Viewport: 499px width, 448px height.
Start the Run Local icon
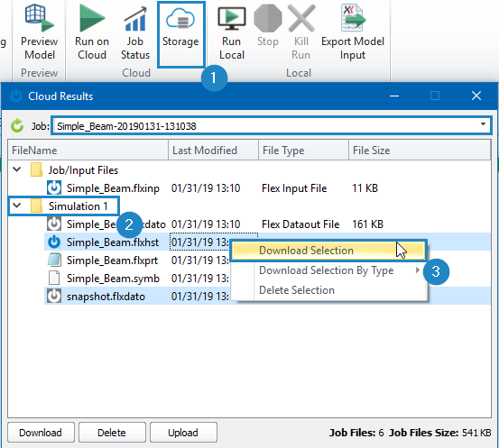tap(231, 18)
